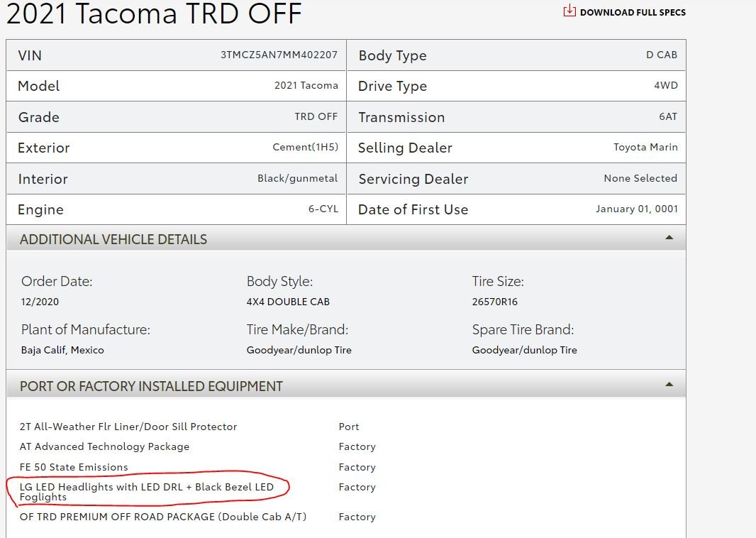Click the Advanced Technology Package entry
Viewport: 756px width, 538px height.
click(x=104, y=446)
